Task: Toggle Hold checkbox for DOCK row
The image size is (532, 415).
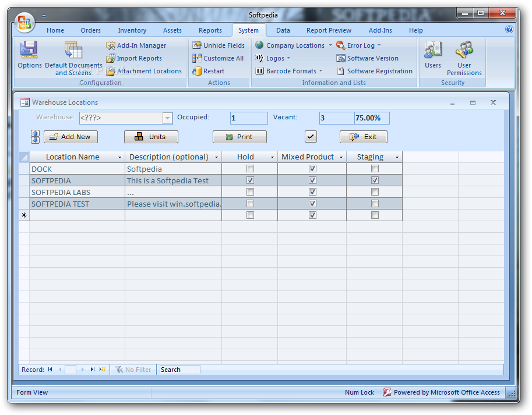Action: pos(250,169)
